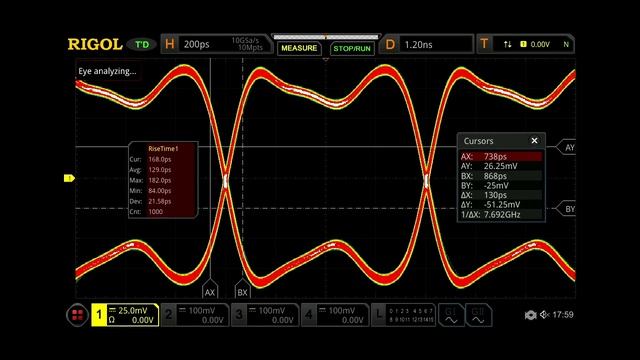Screen dimensions: 640x360
Task: Open the 0.00V trigger level setting
Action: point(540,44)
